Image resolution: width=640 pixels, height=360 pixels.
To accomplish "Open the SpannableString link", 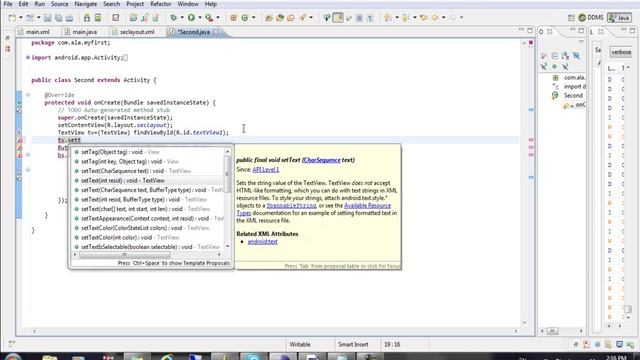I will click(x=291, y=206).
